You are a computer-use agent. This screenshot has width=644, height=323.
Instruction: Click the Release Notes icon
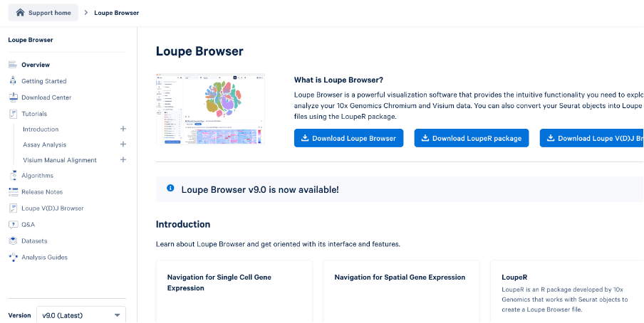pos(13,191)
